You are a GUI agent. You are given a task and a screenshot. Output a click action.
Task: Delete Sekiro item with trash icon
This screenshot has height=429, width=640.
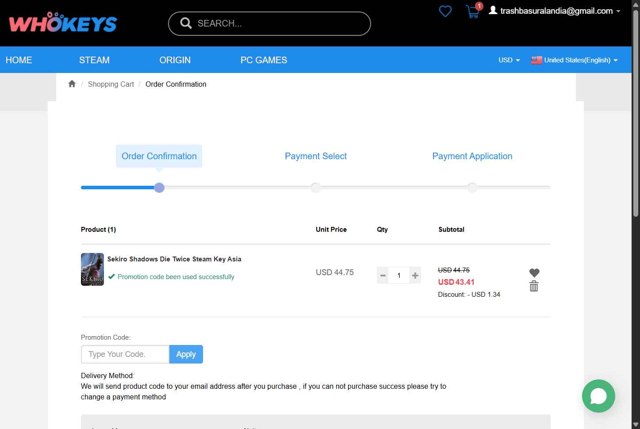tap(534, 286)
